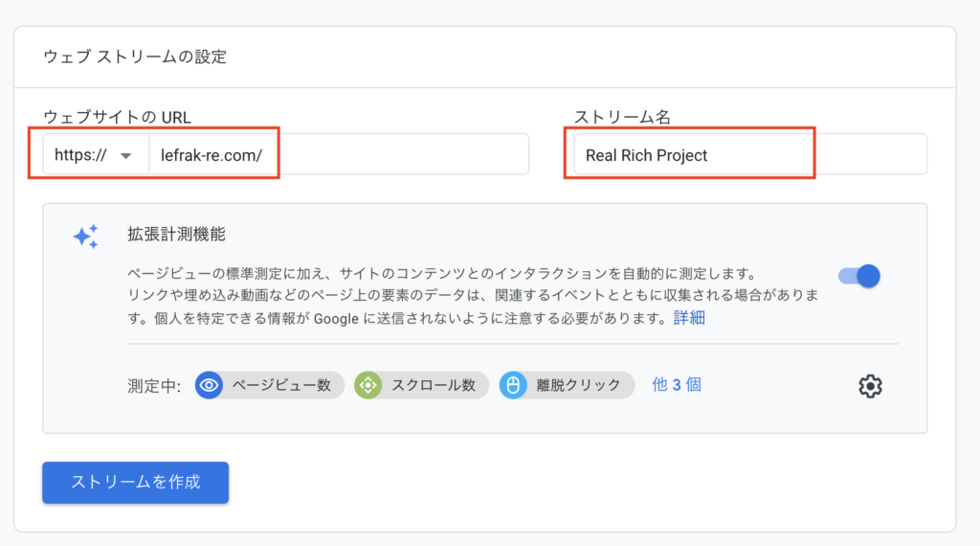980x546 pixels.
Task: Click the 離脱クリック chip
Action: point(567,385)
